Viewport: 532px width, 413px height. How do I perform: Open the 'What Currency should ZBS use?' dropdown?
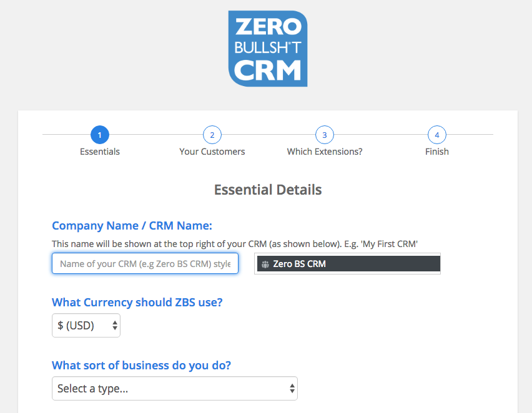[x=86, y=325]
